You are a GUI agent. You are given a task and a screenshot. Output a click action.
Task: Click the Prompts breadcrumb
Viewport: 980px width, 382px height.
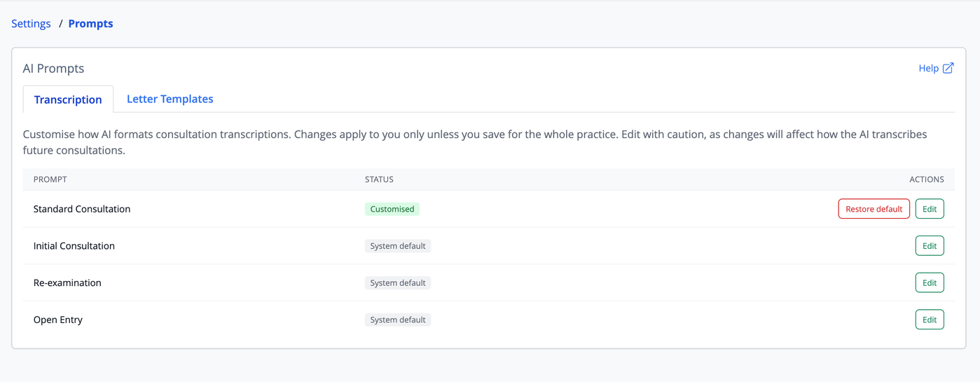pos(90,23)
